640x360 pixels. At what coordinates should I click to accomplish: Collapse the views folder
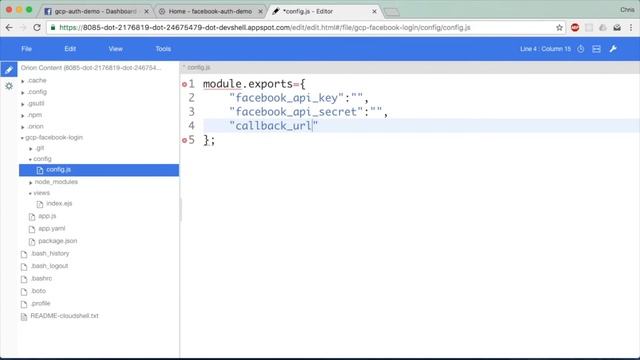pos(30,193)
